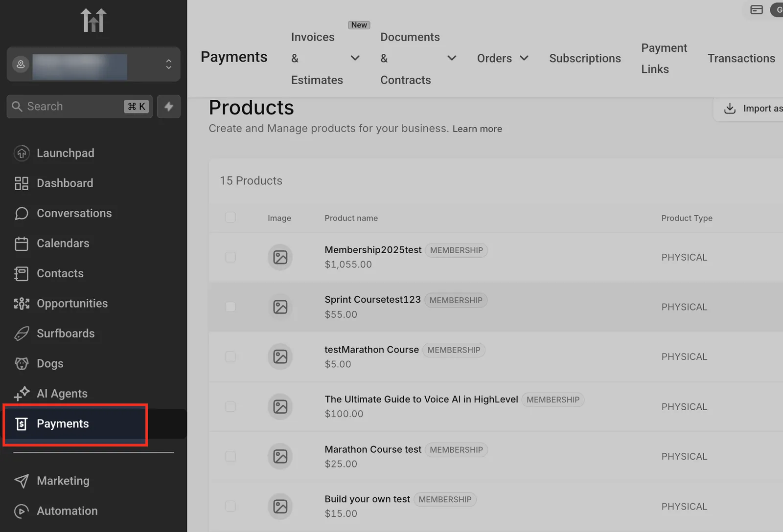Open the Documents & Contracts menu

[x=410, y=58]
